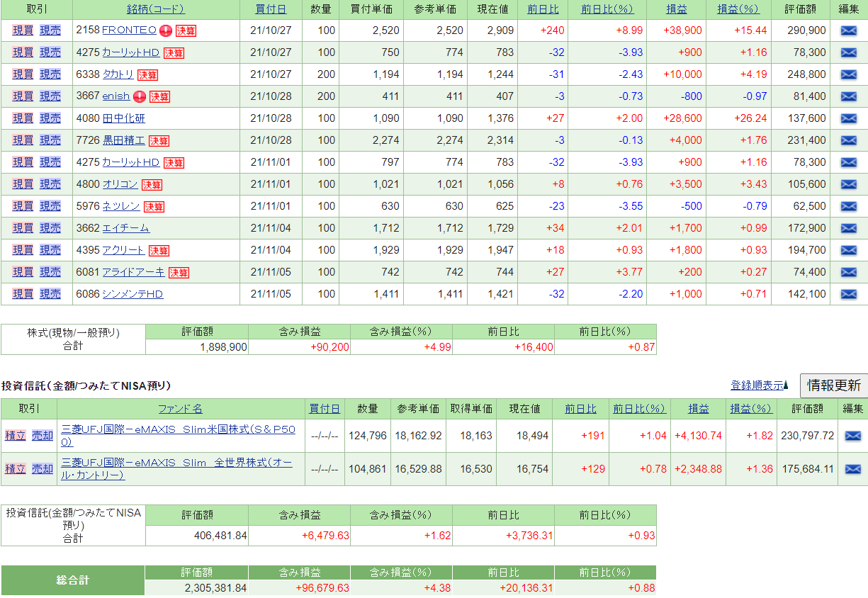Click 現売 for オリコン
The image size is (868, 598).
point(50,184)
